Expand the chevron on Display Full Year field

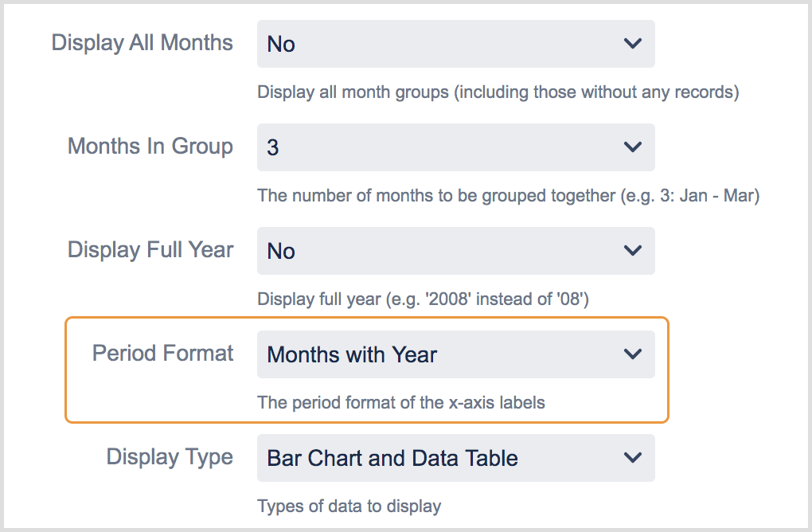pos(633,251)
